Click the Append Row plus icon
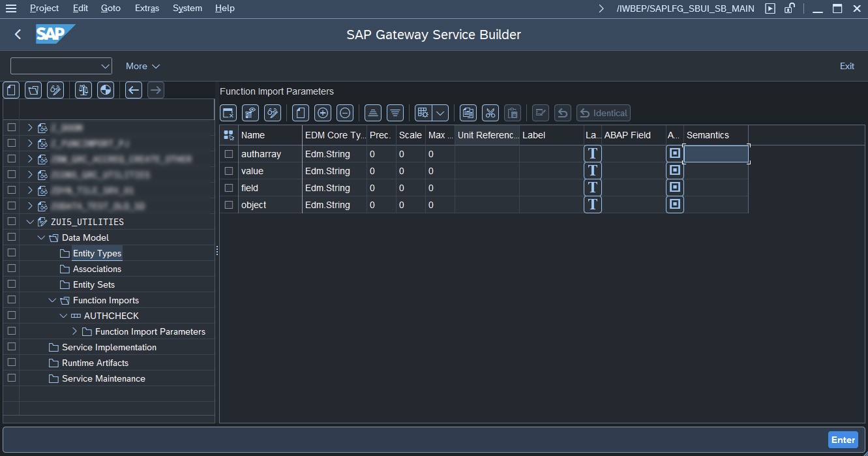 323,113
